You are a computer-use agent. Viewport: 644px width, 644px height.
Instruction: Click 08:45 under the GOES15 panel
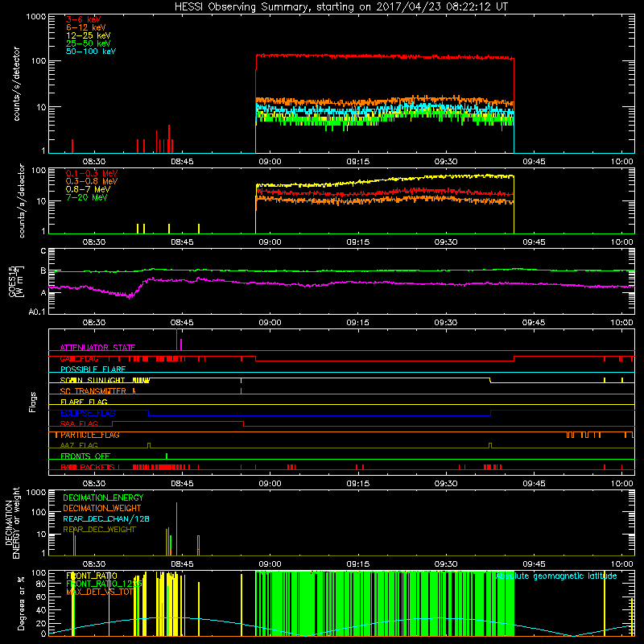[182, 323]
